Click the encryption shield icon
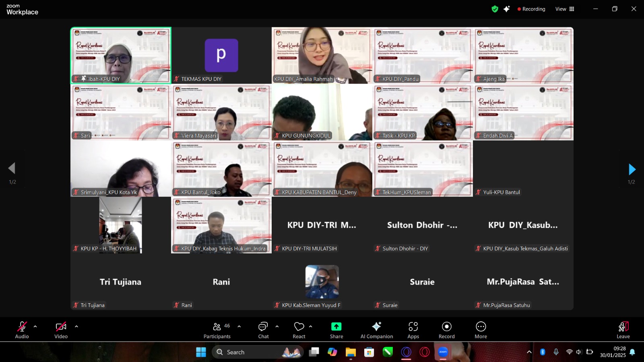This screenshot has width=644, height=362. coord(495,9)
